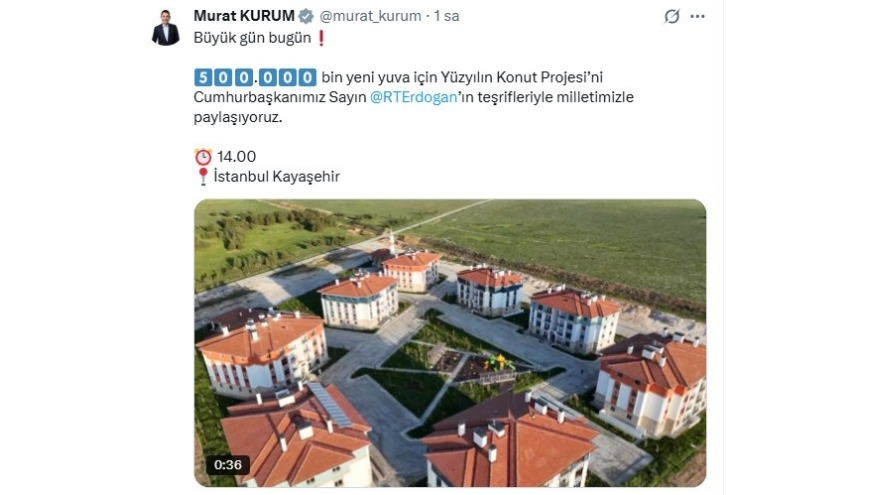
Task: Click the "1 sa" post timestamp
Action: click(447, 16)
